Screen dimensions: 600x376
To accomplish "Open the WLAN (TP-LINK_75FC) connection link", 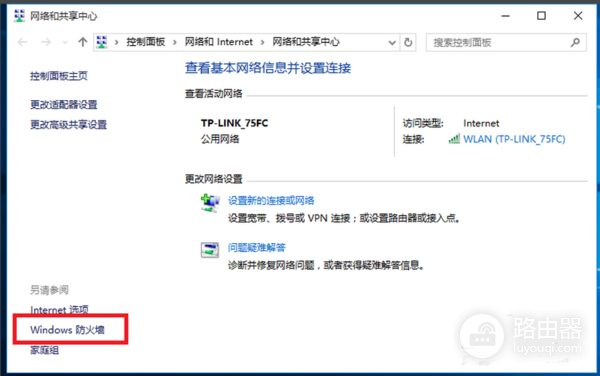I will 514,139.
